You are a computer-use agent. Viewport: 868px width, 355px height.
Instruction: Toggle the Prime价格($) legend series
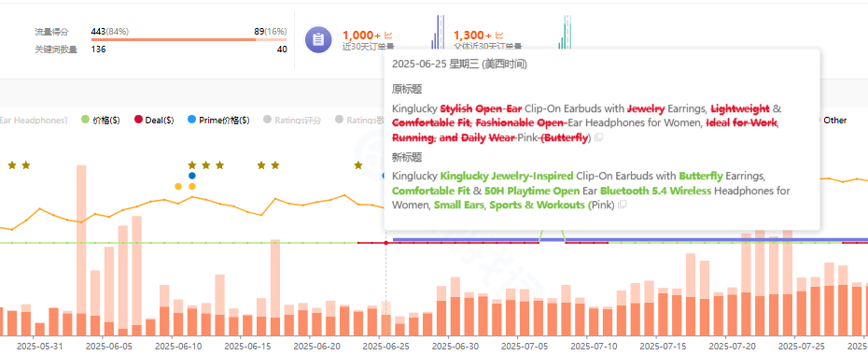tap(218, 120)
